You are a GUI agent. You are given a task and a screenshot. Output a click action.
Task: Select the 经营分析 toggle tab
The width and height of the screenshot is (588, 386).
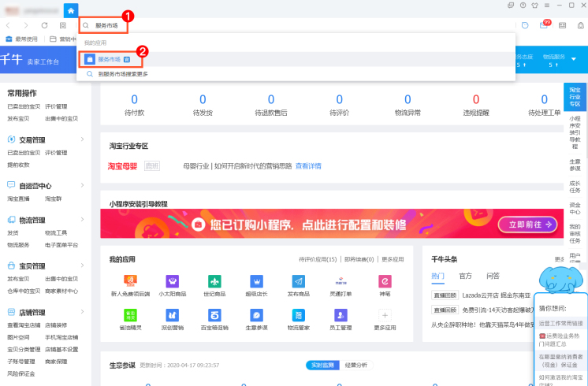(x=356, y=365)
